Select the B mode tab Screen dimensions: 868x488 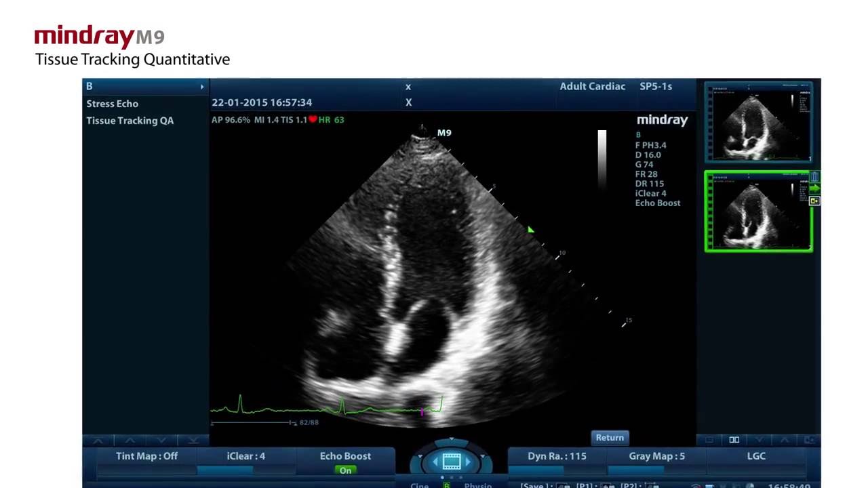[145, 86]
